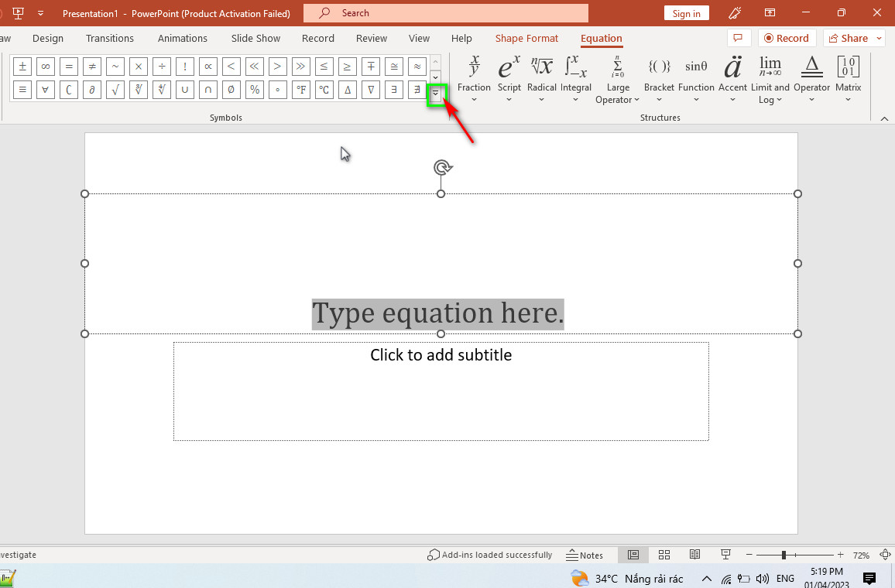The width and height of the screenshot is (895, 588).
Task: Insert the not-equal-to symbol
Action: pyautogui.click(x=92, y=67)
